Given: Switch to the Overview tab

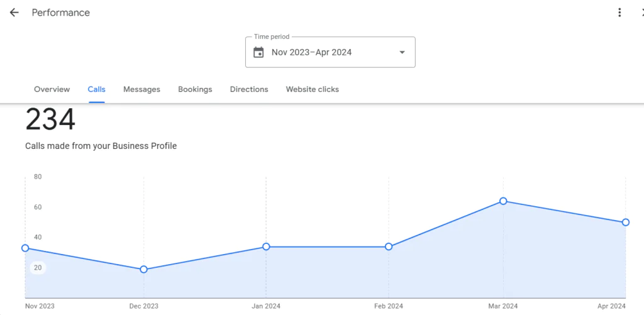Looking at the screenshot, I should click(52, 89).
